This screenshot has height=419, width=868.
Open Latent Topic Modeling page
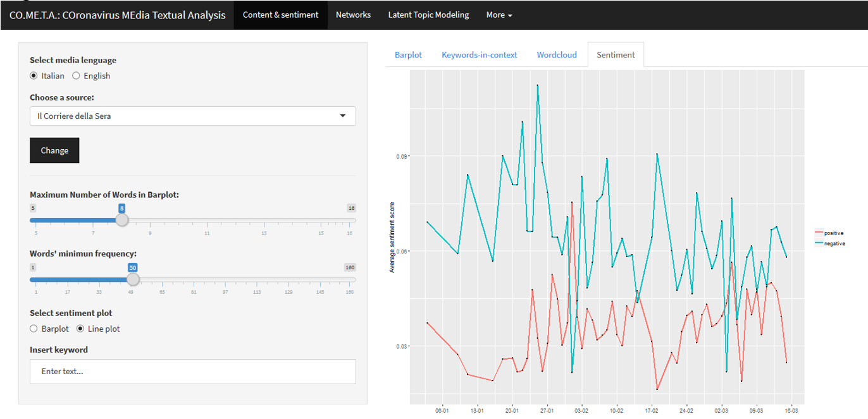[428, 15]
